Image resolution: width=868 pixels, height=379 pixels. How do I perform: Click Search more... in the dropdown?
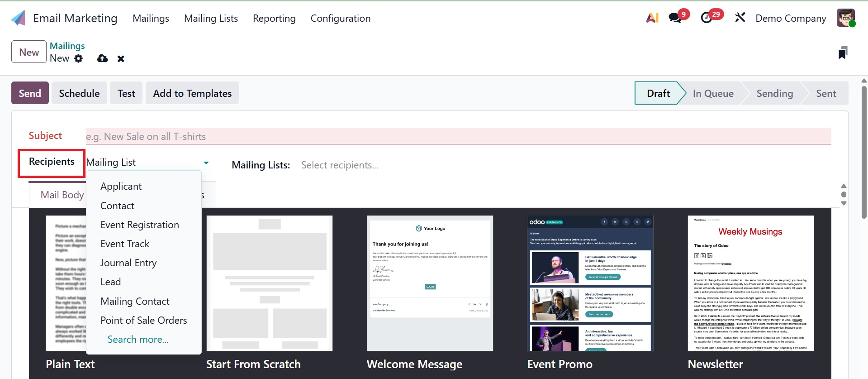[138, 340]
